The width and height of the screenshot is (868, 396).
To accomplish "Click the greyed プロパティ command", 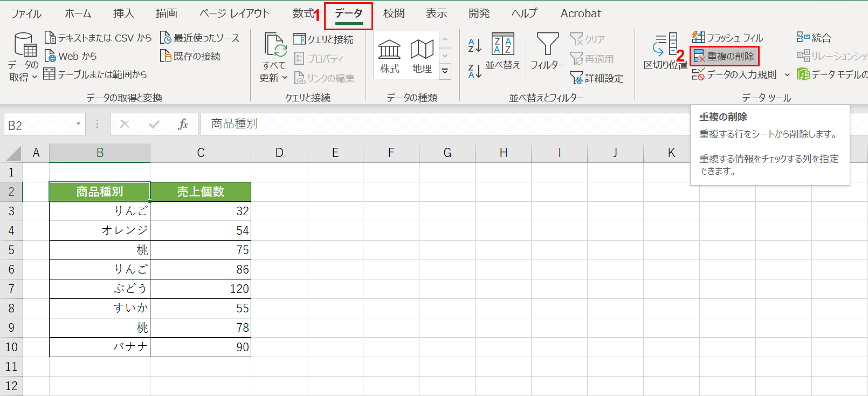I will point(319,58).
